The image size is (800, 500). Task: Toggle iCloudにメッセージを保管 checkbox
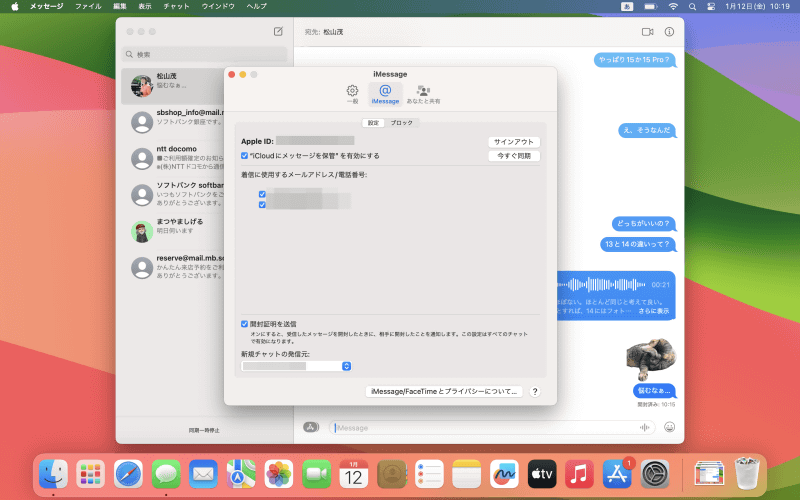[x=244, y=156]
